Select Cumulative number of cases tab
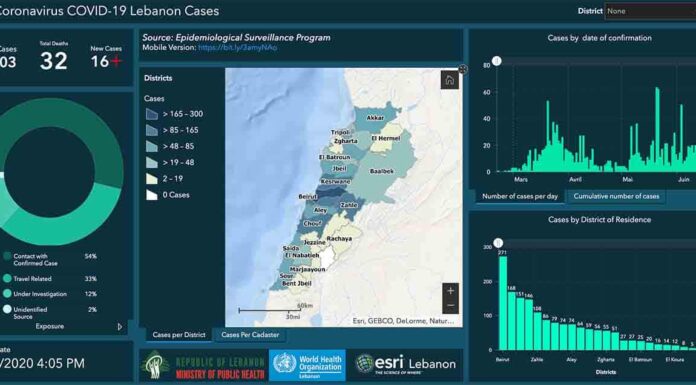Viewport: 696px width, 385px height. point(616,196)
